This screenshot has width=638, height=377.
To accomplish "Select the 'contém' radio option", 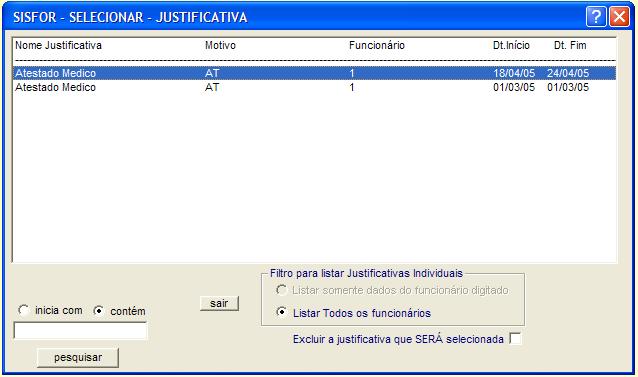I will pos(98,311).
